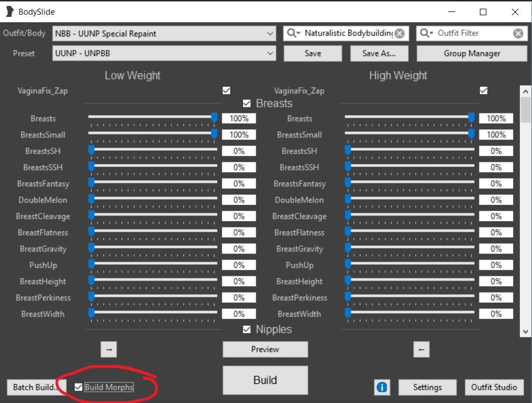This screenshot has height=403, width=532.
Task: Copy low weight to high with right arrow
Action: click(109, 349)
